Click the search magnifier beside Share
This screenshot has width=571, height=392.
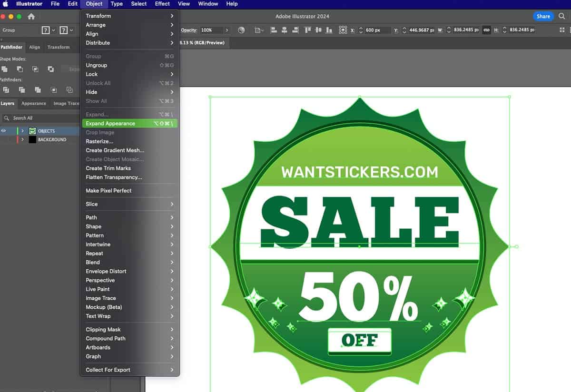click(x=562, y=16)
